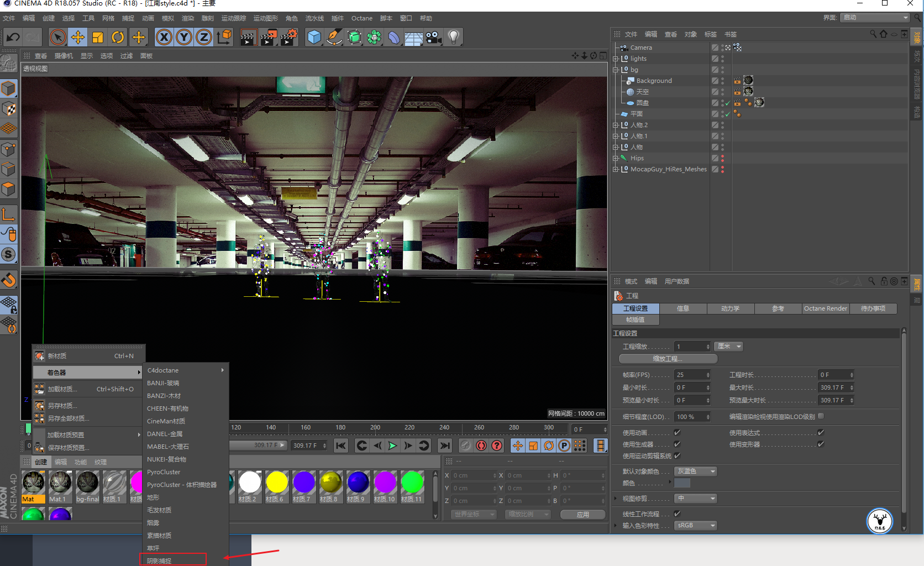Choose 阴影捕捉 from the shader submenu
Screen dimensions: 924x566
point(173,560)
